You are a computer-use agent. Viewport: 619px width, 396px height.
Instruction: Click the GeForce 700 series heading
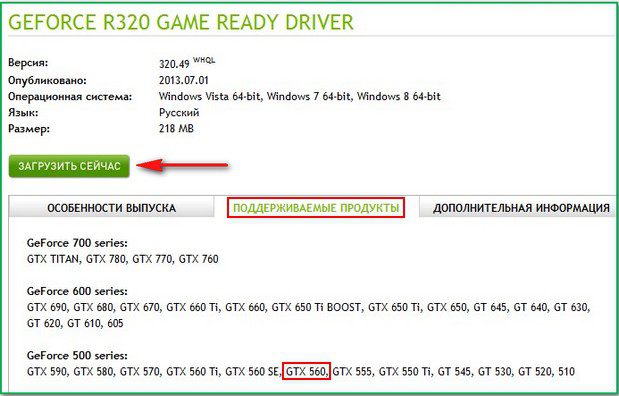coord(77,243)
